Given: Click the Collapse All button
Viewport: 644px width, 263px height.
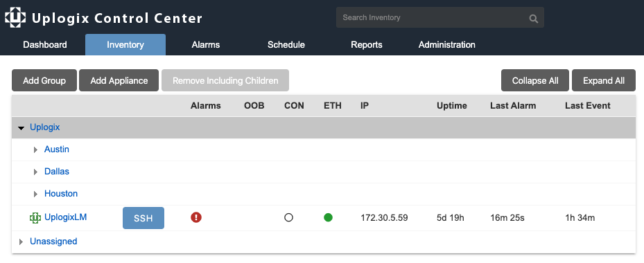Looking at the screenshot, I should pos(535,80).
